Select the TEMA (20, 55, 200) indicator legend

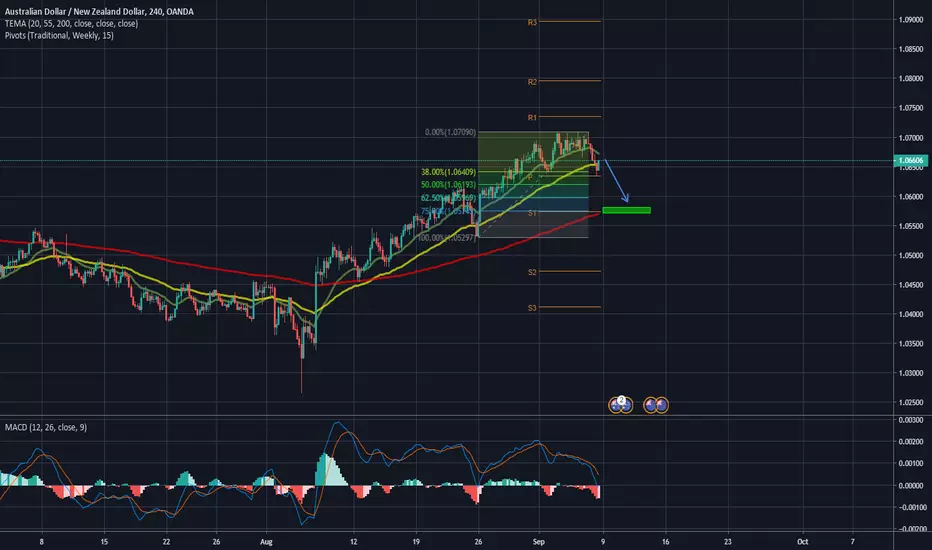point(71,23)
